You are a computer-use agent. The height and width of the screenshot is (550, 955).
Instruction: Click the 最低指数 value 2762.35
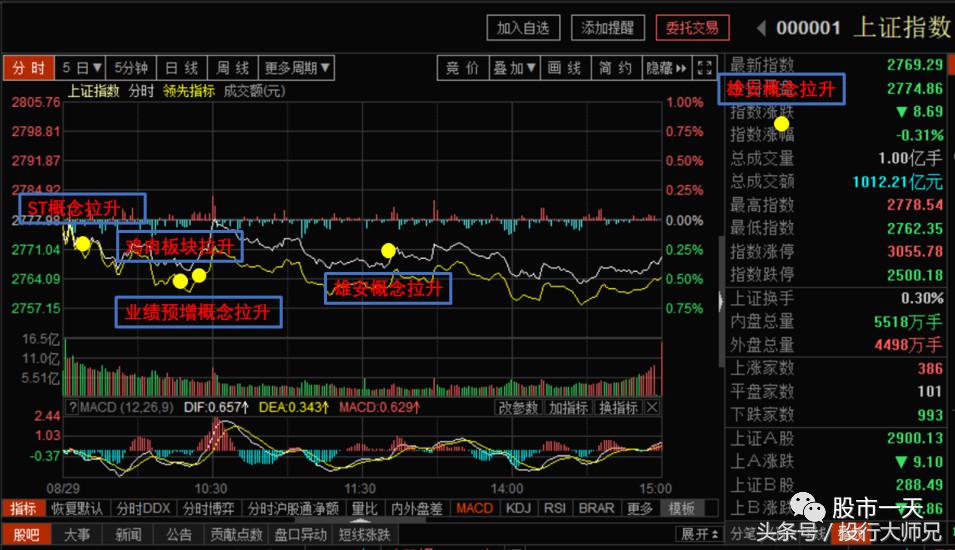click(915, 228)
